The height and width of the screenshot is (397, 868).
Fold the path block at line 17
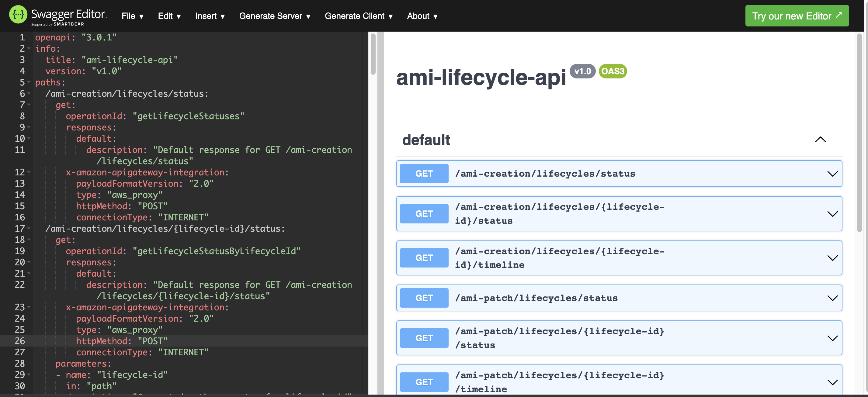[29, 229]
